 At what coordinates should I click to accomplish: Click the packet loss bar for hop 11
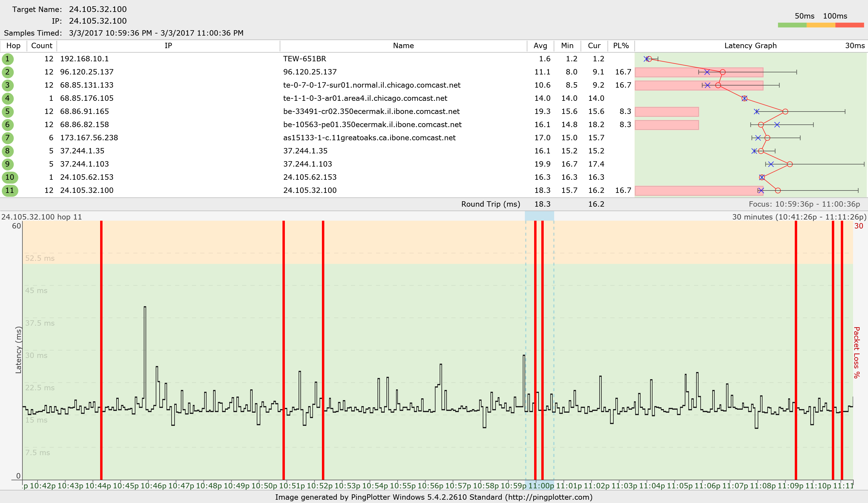(x=696, y=190)
